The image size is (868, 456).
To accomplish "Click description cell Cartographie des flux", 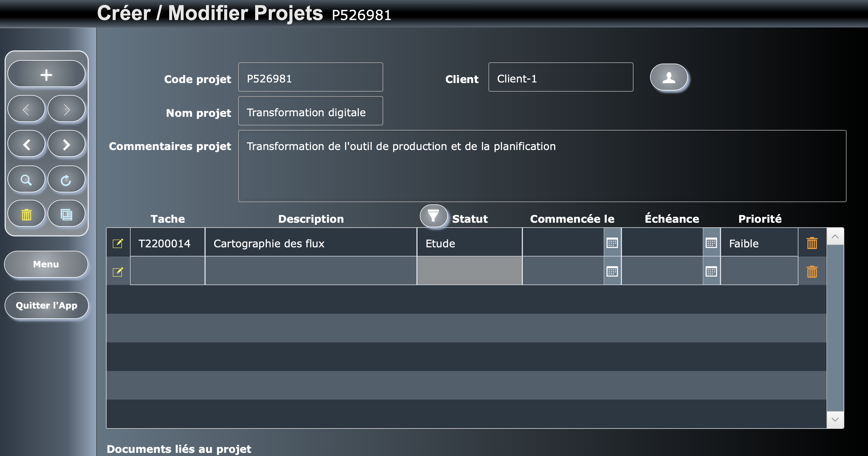I will pyautogui.click(x=311, y=242).
